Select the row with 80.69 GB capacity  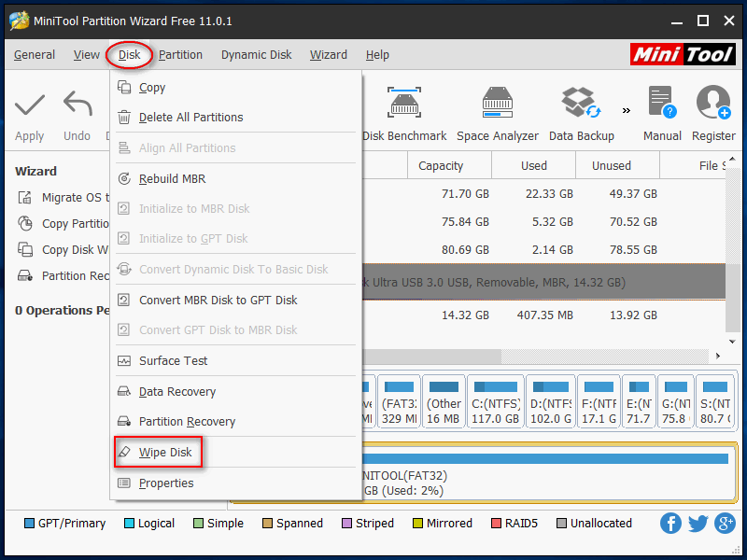click(x=543, y=249)
